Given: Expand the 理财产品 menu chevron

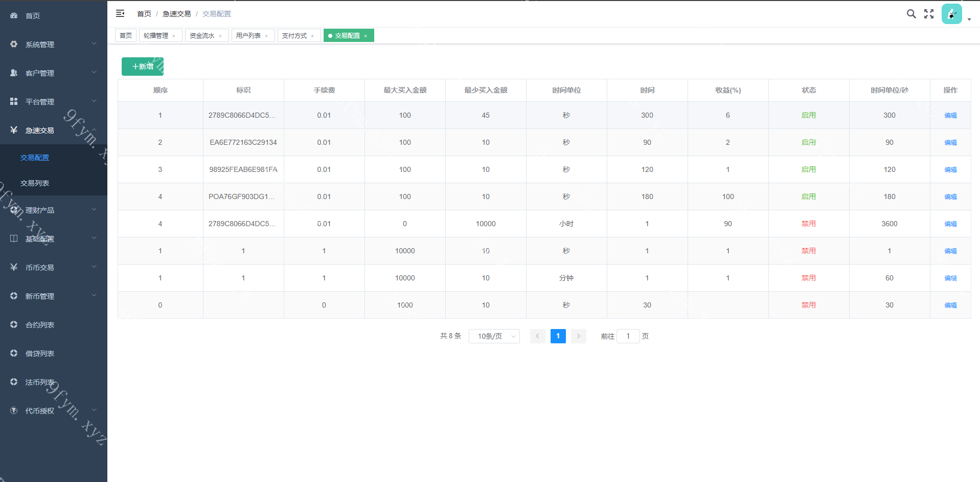Looking at the screenshot, I should coord(94,210).
